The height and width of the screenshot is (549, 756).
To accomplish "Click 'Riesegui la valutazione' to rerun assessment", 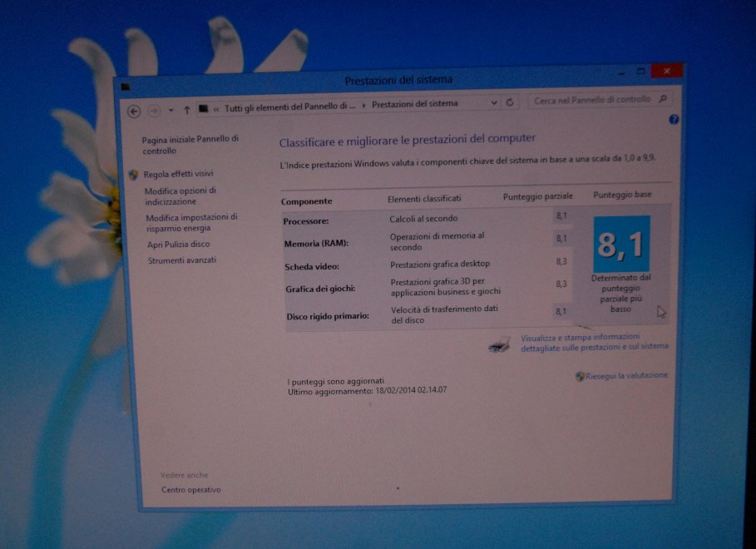I will [x=626, y=375].
